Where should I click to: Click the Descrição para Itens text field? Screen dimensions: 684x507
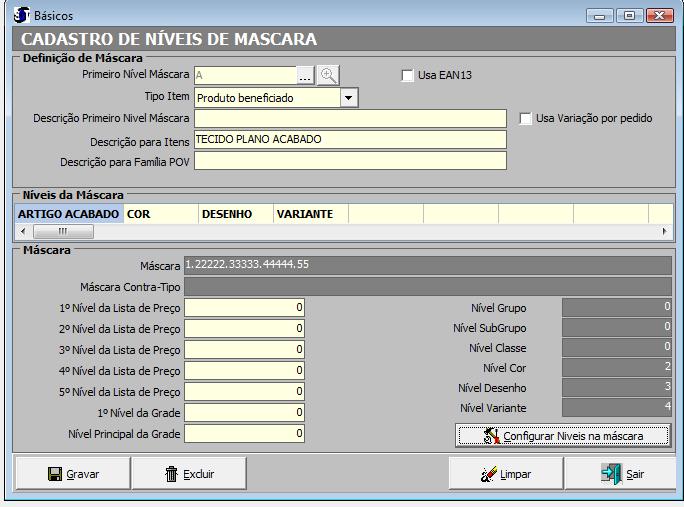tap(350, 140)
